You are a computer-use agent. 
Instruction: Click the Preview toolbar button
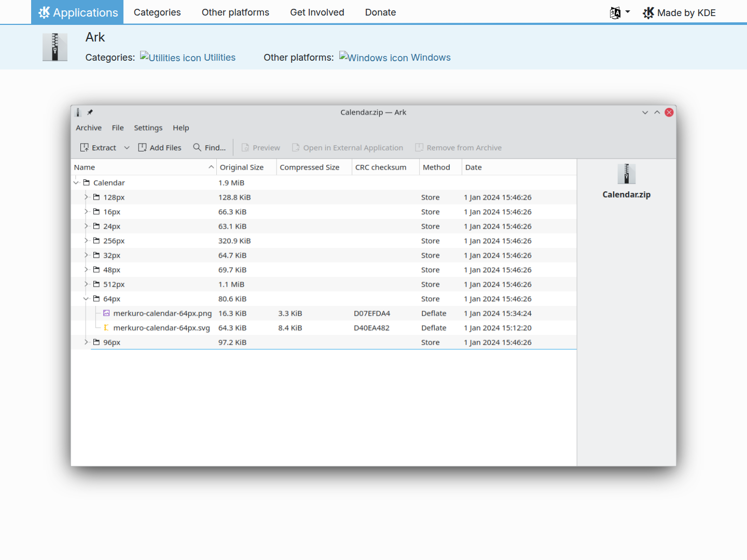pos(261,148)
